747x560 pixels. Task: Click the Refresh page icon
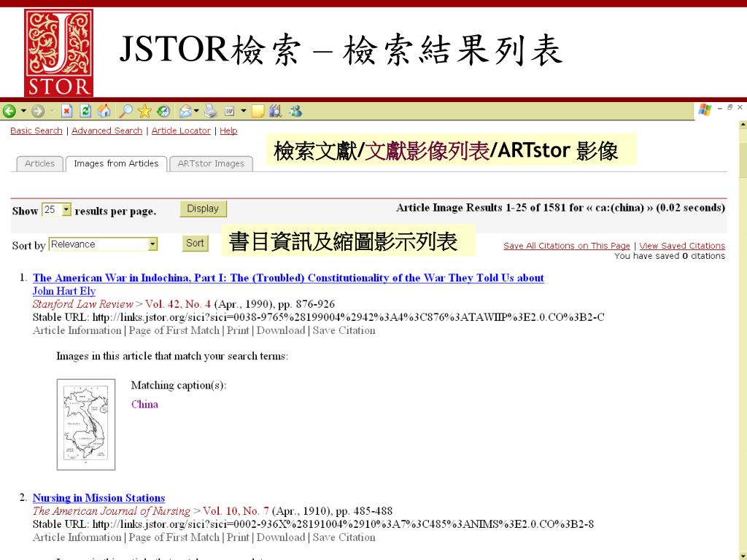85,112
